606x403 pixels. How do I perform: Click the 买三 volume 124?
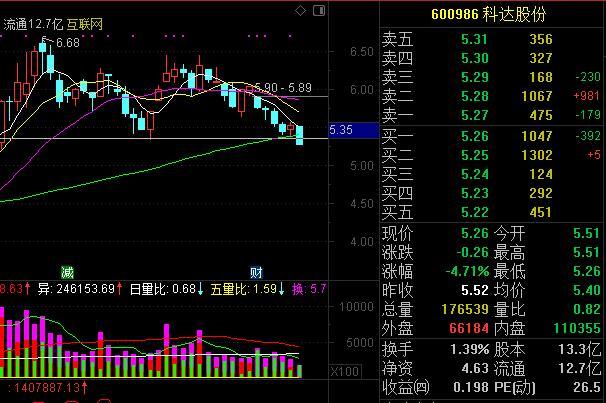[541, 174]
